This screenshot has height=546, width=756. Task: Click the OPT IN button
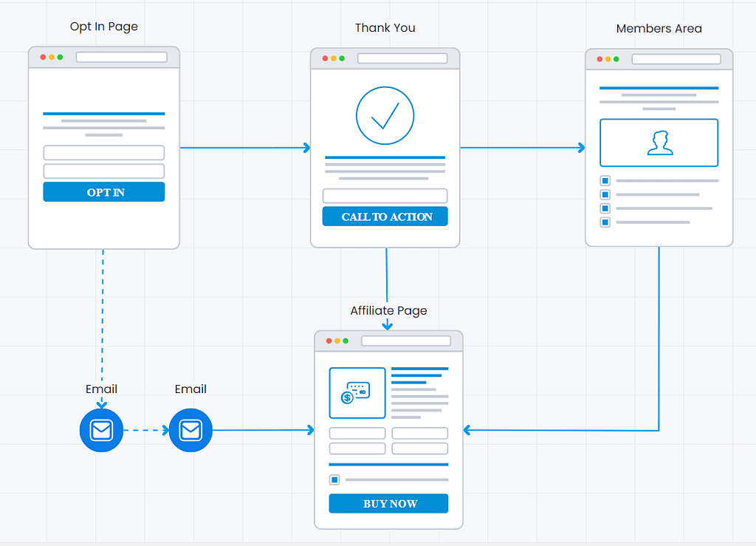[103, 192]
